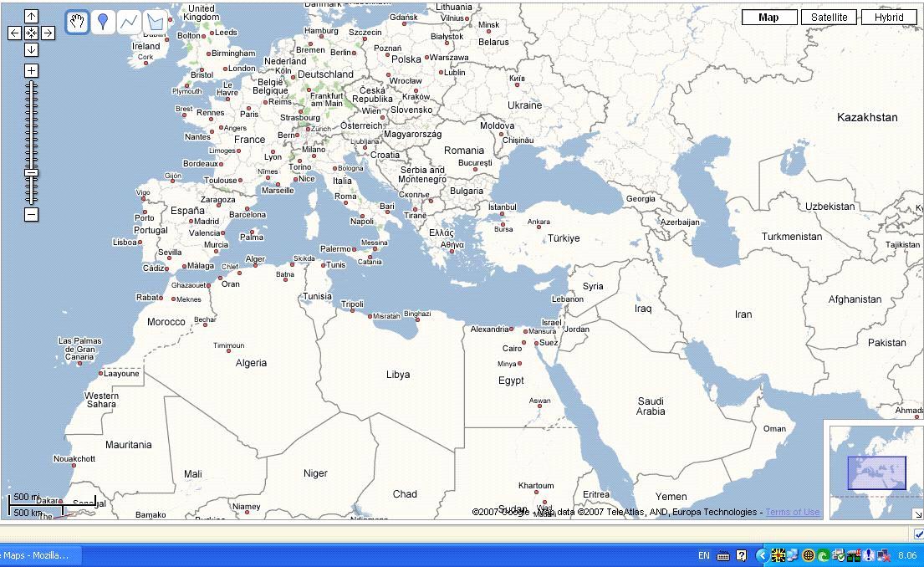This screenshot has width=924, height=567.
Task: Switch to Satellite view
Action: coord(830,17)
